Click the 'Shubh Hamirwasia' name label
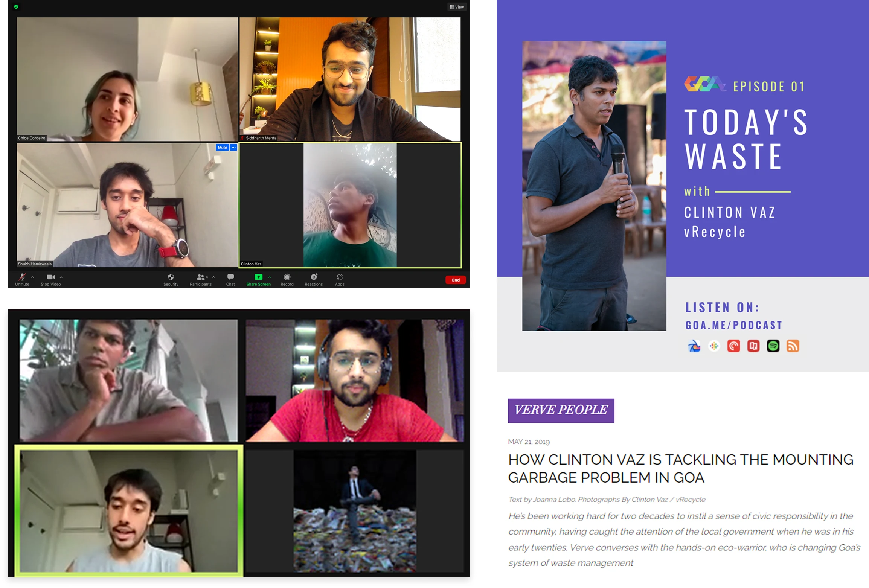Image resolution: width=869 pixels, height=588 pixels. coord(35,264)
